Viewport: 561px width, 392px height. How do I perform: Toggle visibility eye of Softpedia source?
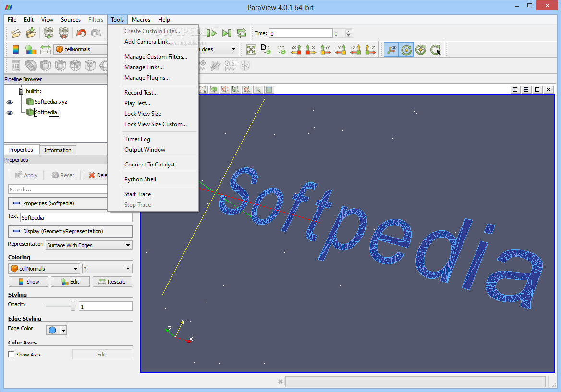[x=10, y=113]
